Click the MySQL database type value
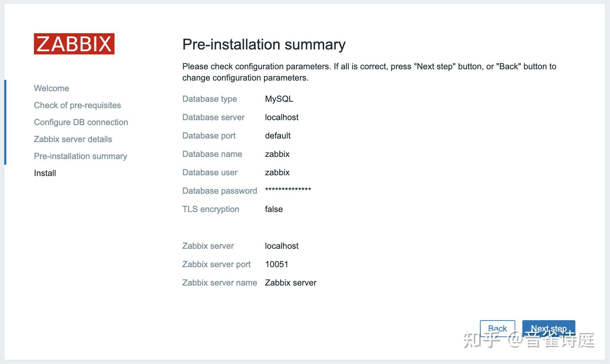Viewport: 610px width, 364px height. pyautogui.click(x=279, y=99)
